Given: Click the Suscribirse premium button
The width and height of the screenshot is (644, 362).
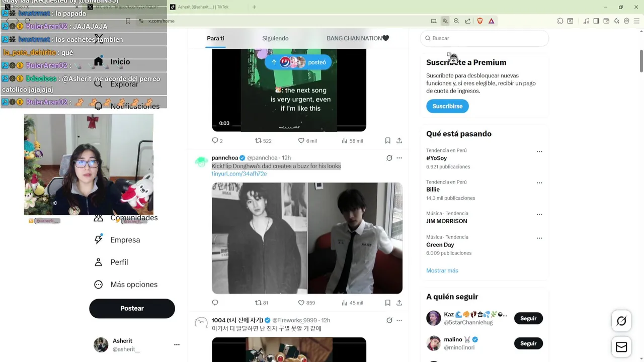Looking at the screenshot, I should 447,106.
